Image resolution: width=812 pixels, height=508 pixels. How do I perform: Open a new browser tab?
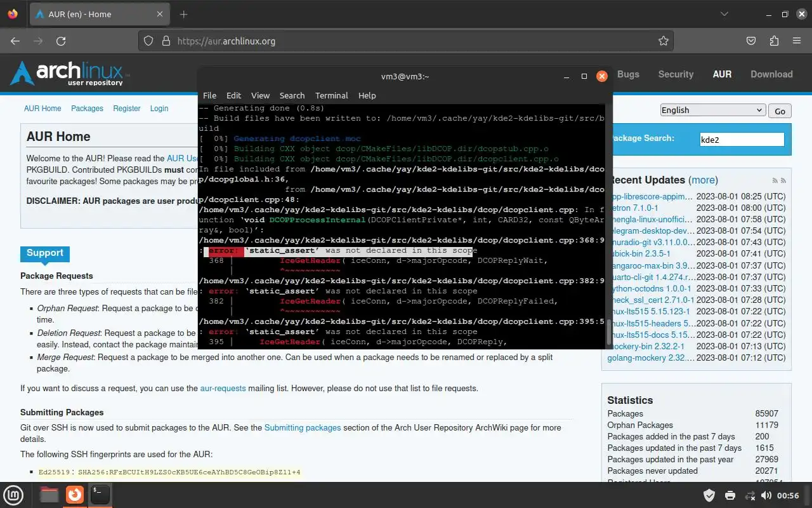tap(183, 14)
